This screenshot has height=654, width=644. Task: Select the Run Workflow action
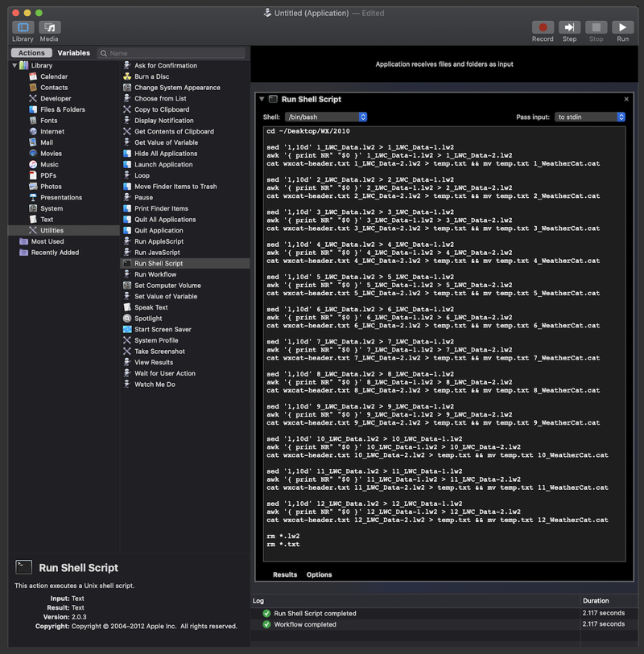pyautogui.click(x=155, y=274)
